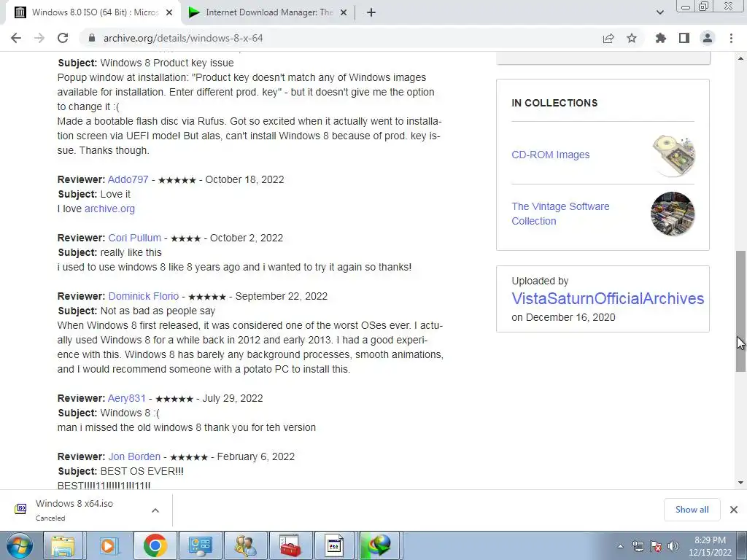Open the user accounts taskbar icon
The image size is (747, 560).
tap(246, 545)
